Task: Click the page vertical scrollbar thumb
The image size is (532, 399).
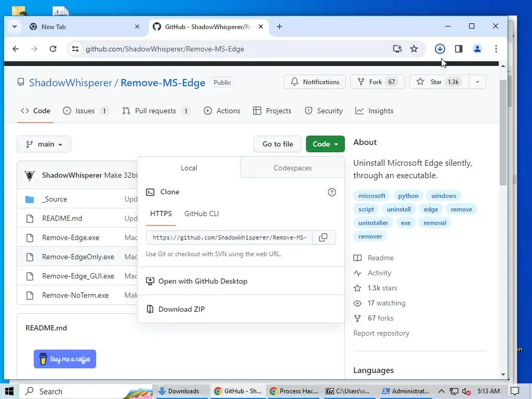Action: [503, 132]
